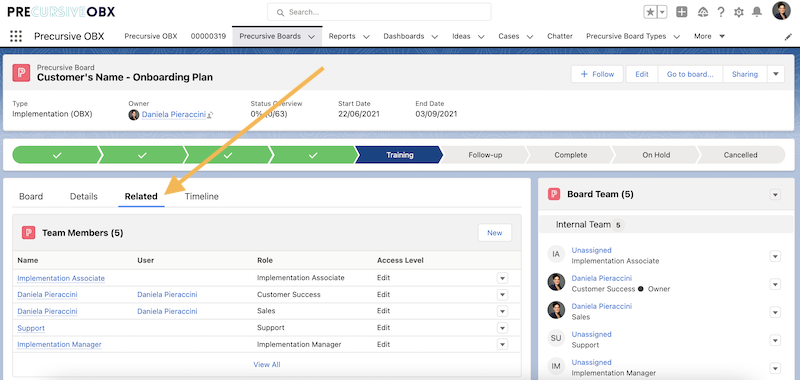Select the Cancelled path stage
This screenshot has height=380, width=800.
coord(740,155)
